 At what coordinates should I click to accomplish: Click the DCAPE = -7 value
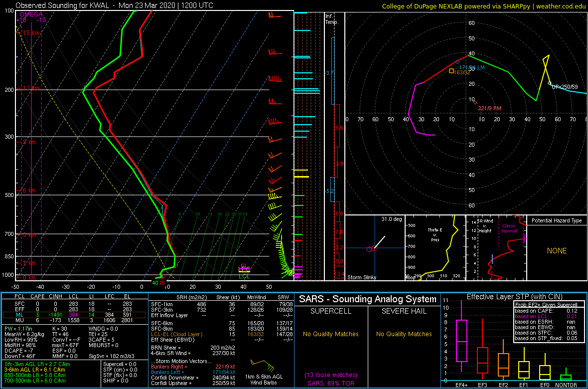[18, 350]
